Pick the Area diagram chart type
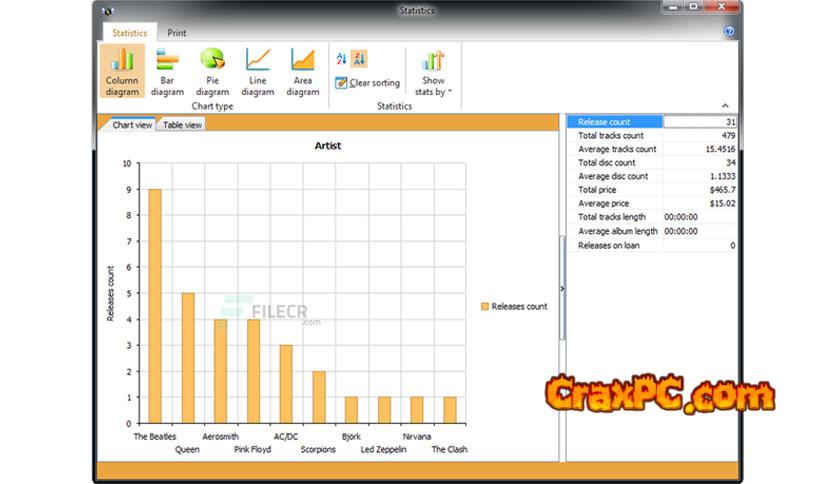This screenshot has height=484, width=836. 302,71
